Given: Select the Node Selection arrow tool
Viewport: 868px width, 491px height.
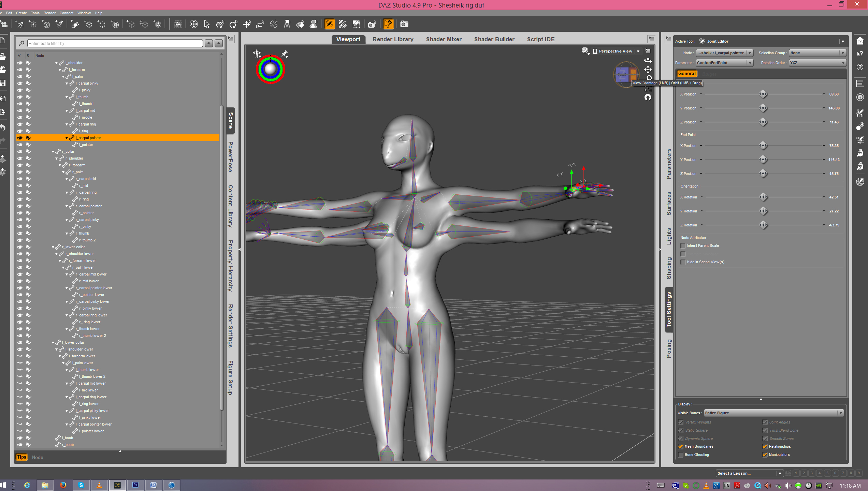Looking at the screenshot, I should [x=207, y=24].
